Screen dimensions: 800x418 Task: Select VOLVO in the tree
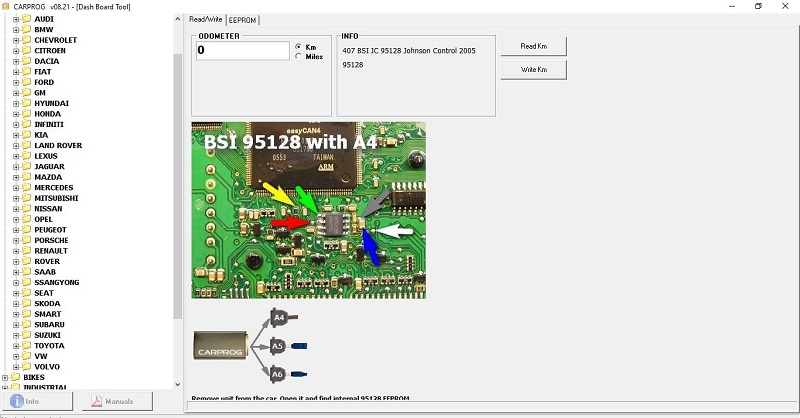tap(47, 367)
